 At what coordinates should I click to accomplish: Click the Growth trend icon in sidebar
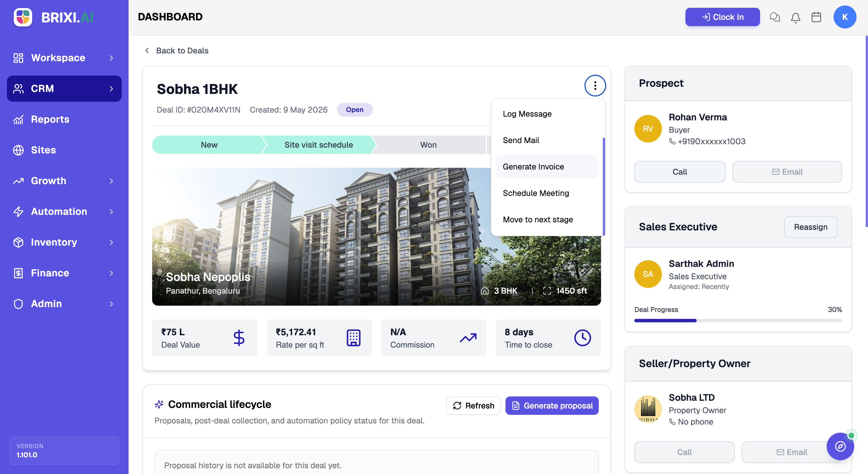point(18,181)
